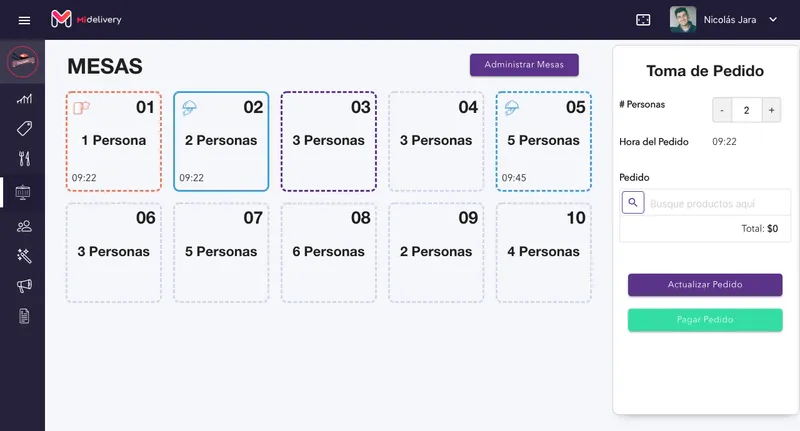Select table 01 with 1 Persona
The width and height of the screenshot is (800, 431).
114,141
